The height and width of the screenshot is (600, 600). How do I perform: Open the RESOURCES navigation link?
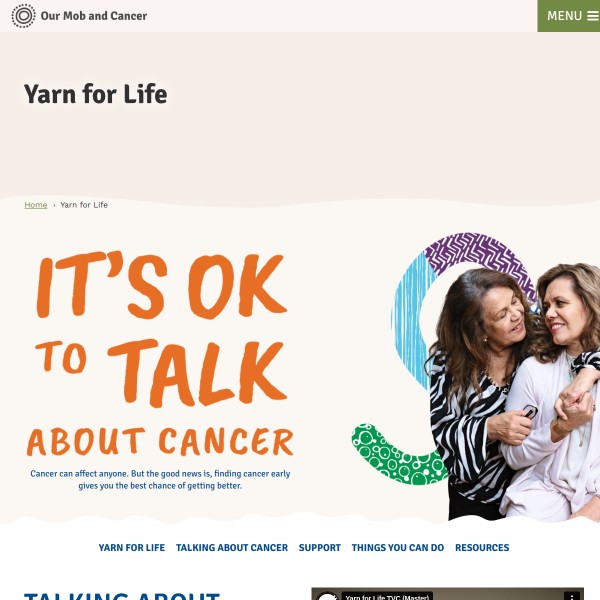(x=482, y=548)
